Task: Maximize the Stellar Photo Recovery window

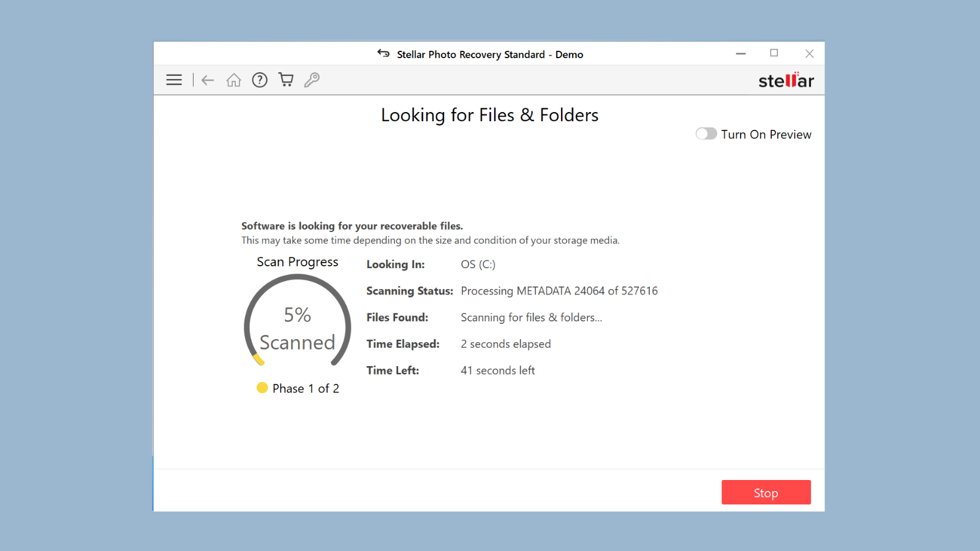Action: coord(774,54)
